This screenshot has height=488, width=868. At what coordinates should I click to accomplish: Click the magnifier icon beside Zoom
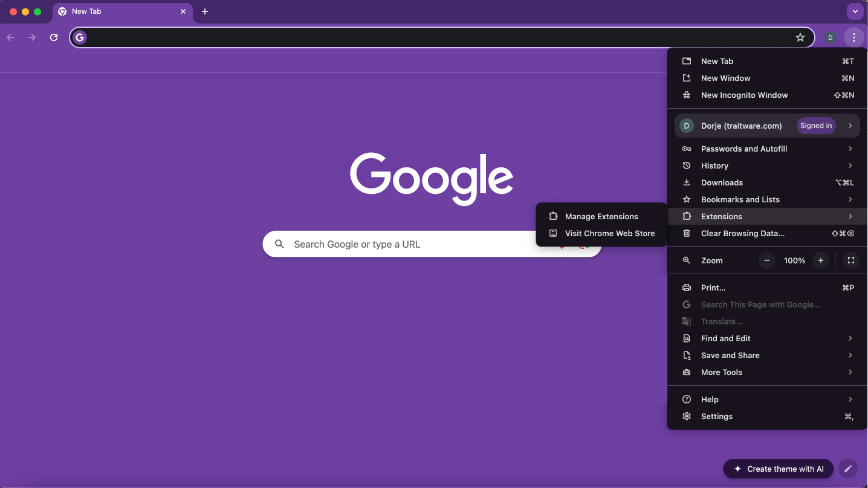(687, 260)
